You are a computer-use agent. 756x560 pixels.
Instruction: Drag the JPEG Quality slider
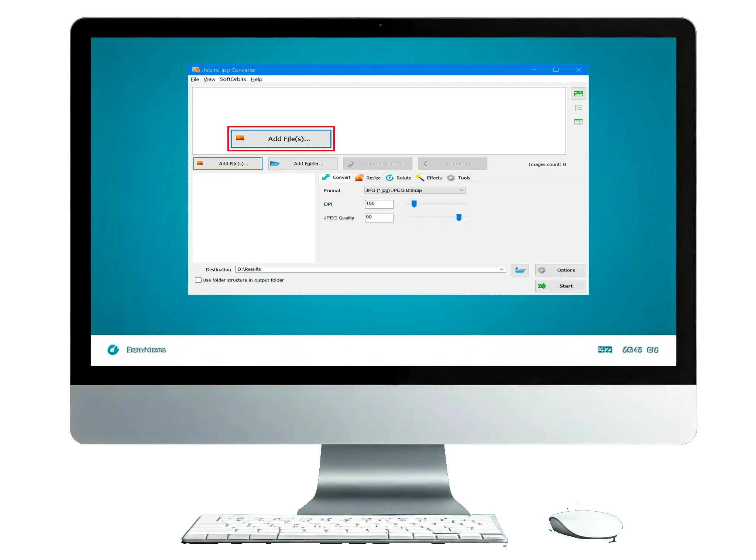click(458, 218)
